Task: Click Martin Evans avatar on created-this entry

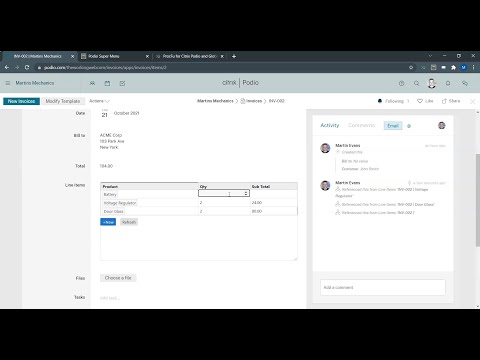Action: [x=325, y=148]
